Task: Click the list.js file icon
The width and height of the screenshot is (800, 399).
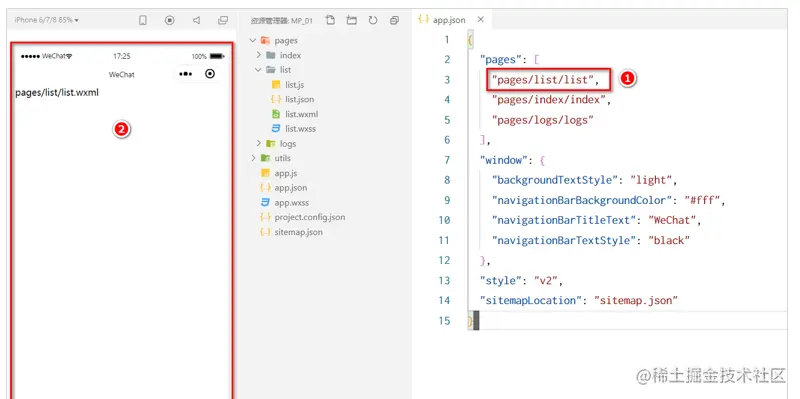Action: (x=276, y=85)
